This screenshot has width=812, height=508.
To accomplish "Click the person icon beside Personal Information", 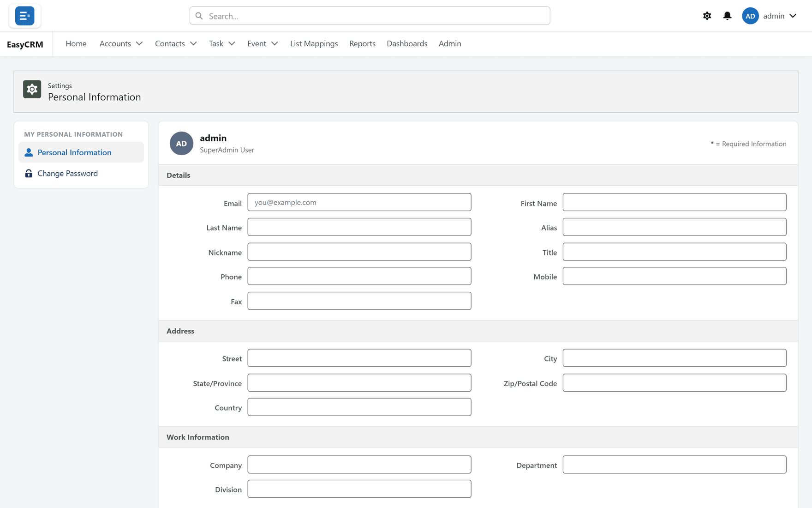I will click(x=29, y=152).
